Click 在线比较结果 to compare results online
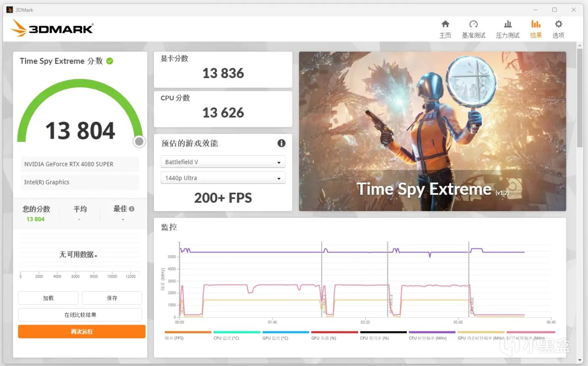The width and height of the screenshot is (588, 366). click(80, 315)
